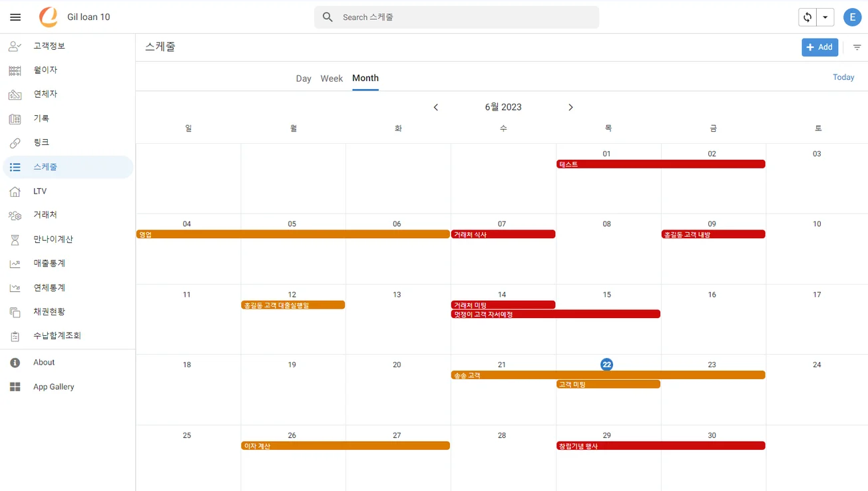Click the 월이자 sidebar icon
This screenshot has height=491, width=868.
[x=15, y=71]
